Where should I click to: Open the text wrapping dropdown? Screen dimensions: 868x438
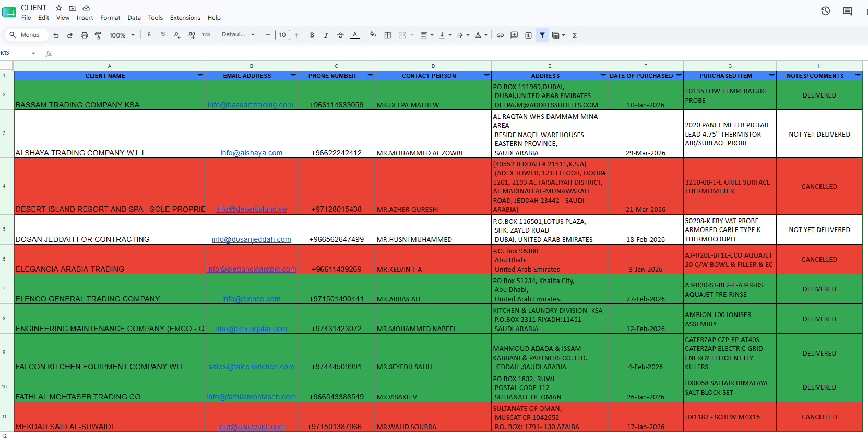[x=463, y=35]
